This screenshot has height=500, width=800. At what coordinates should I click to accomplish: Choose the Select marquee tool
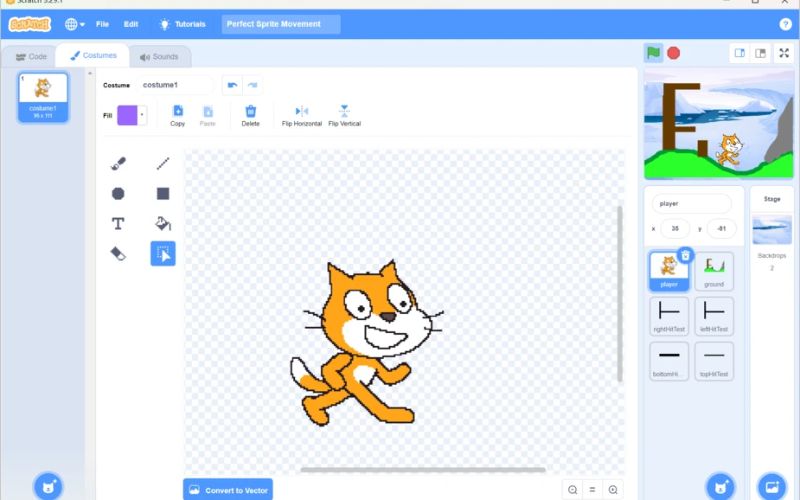[x=163, y=254]
